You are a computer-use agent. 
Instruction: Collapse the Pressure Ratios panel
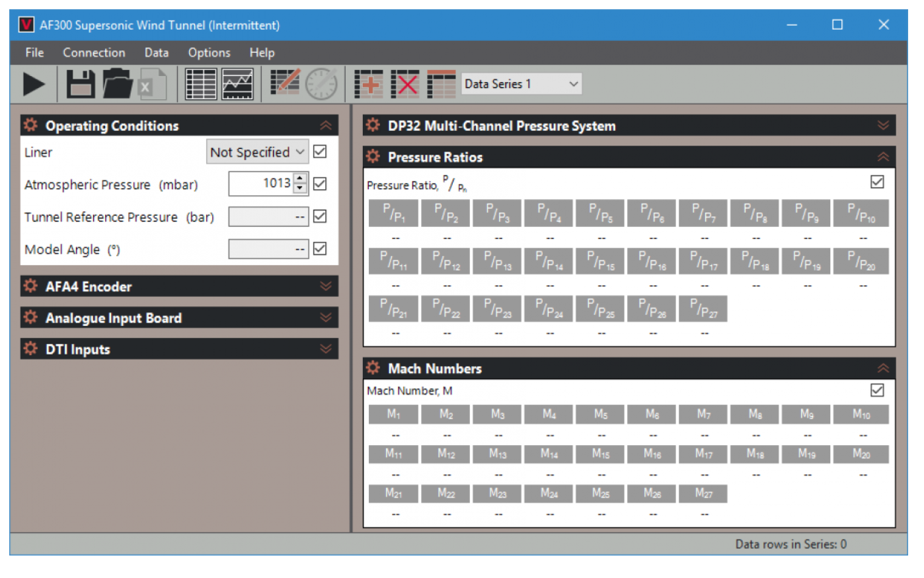(883, 157)
